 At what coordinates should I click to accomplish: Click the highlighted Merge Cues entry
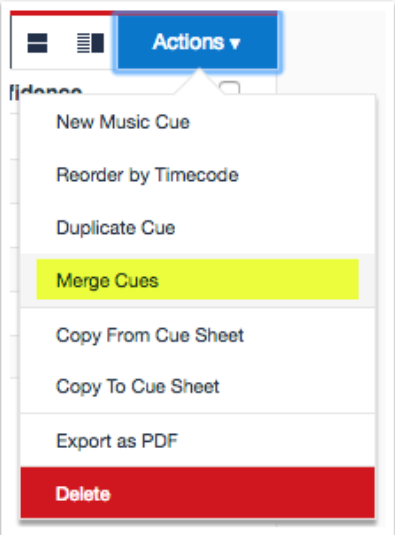point(198,279)
